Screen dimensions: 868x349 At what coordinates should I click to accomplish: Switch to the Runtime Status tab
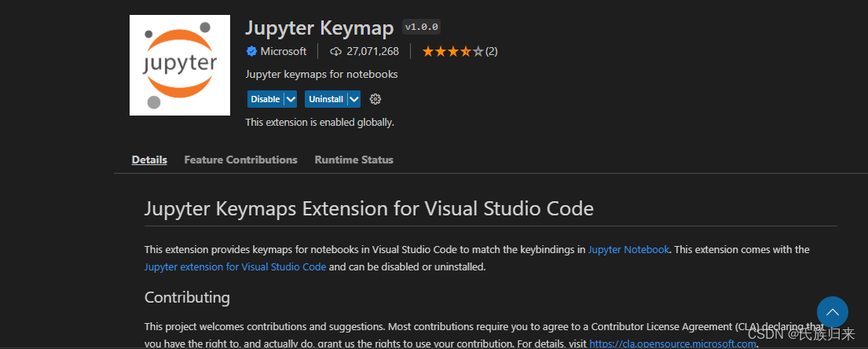(x=354, y=160)
